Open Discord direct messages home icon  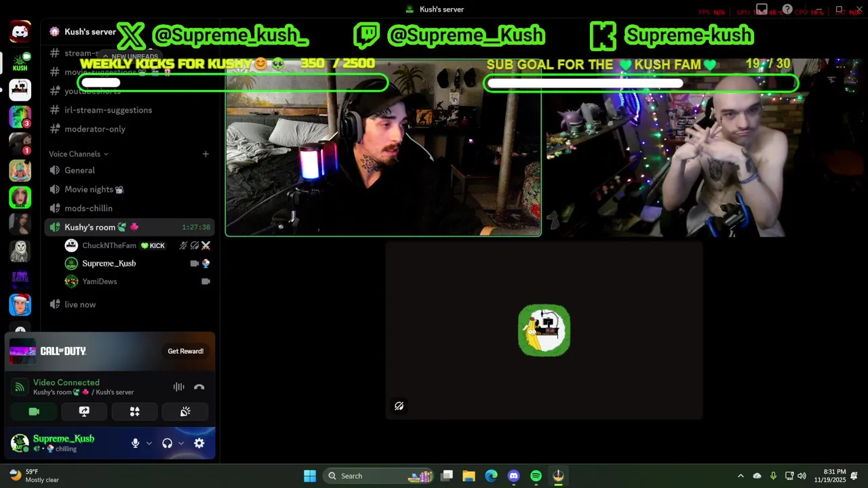click(x=20, y=31)
